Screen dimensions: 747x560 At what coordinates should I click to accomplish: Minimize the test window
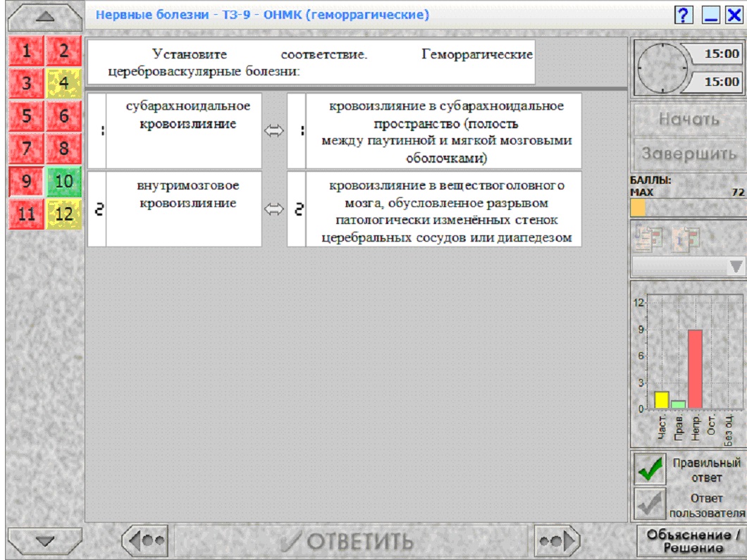[711, 15]
